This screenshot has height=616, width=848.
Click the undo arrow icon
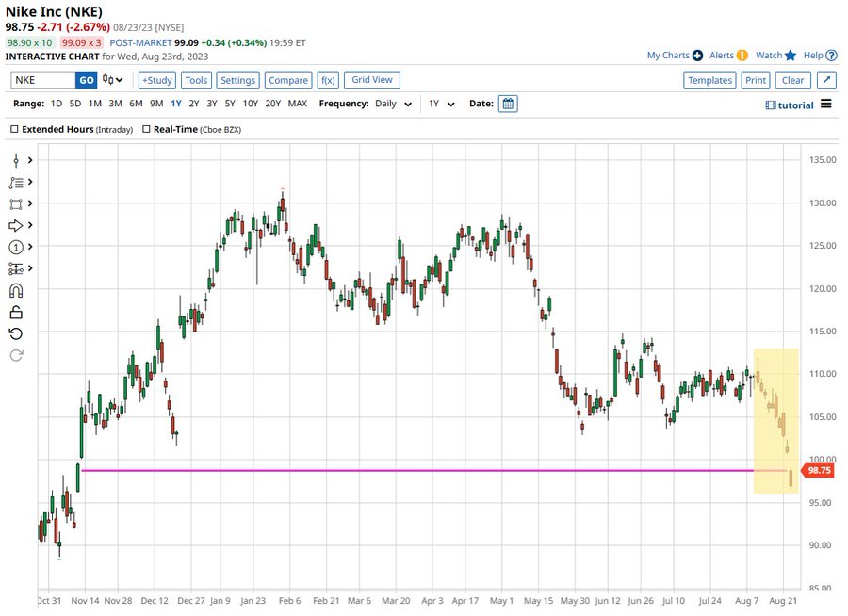point(16,333)
